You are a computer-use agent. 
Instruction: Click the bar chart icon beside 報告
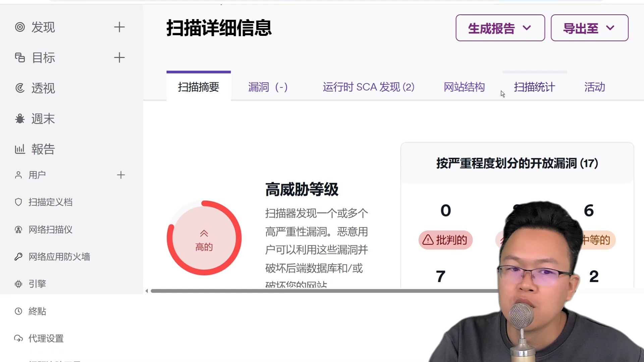(20, 149)
